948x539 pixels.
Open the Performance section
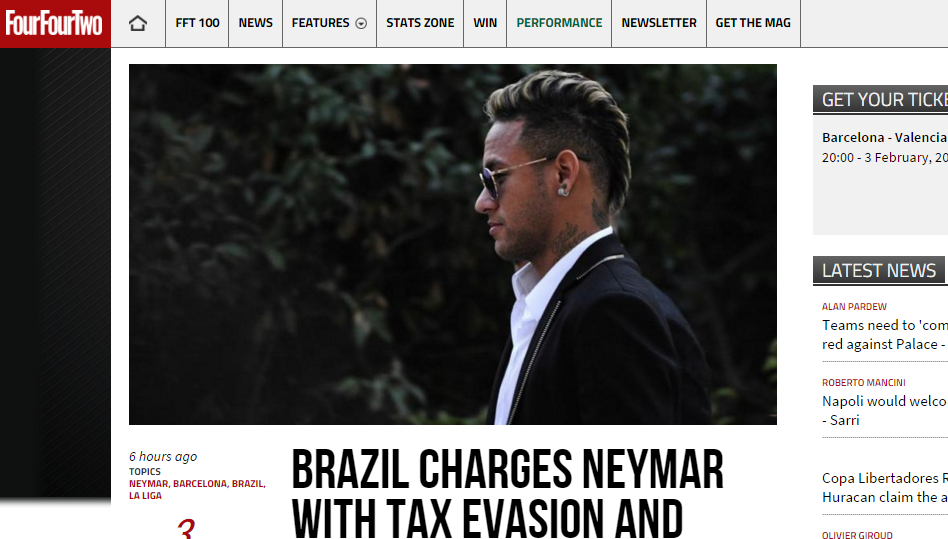(x=559, y=23)
